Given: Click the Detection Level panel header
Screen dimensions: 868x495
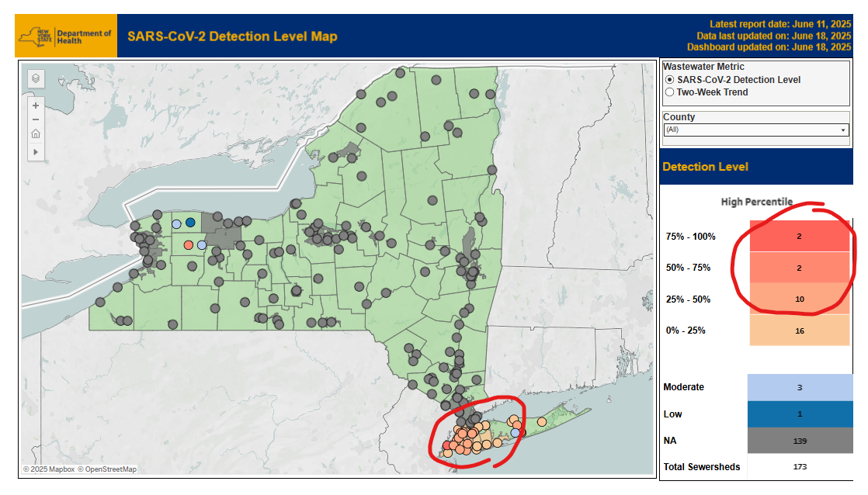Looking at the screenshot, I should [756, 167].
